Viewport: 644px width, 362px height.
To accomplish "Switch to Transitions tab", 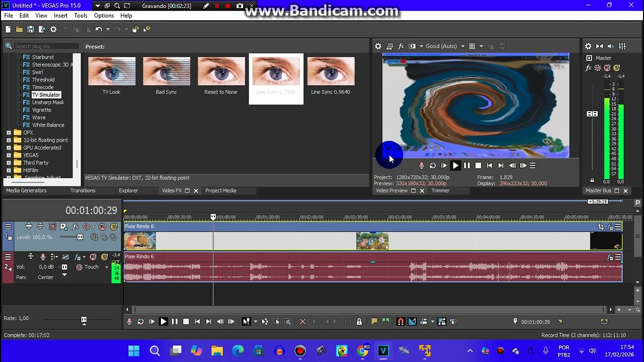I will pos(83,191).
